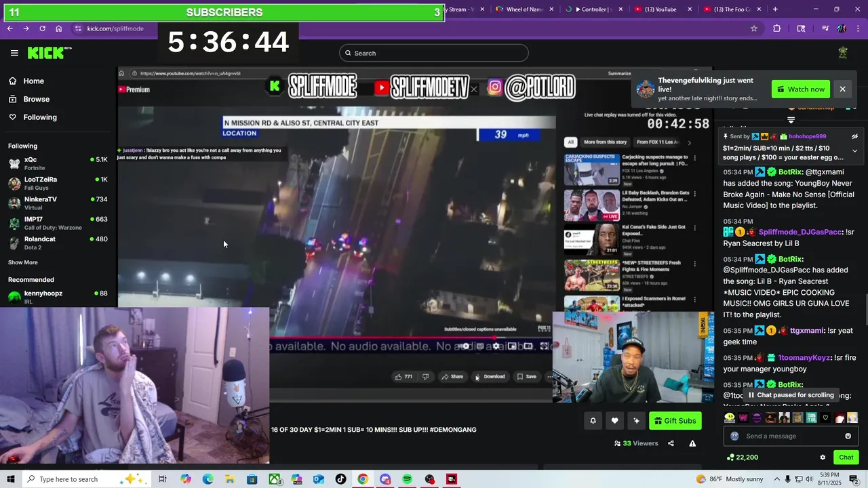Open chat settings gear icon

[823, 457]
